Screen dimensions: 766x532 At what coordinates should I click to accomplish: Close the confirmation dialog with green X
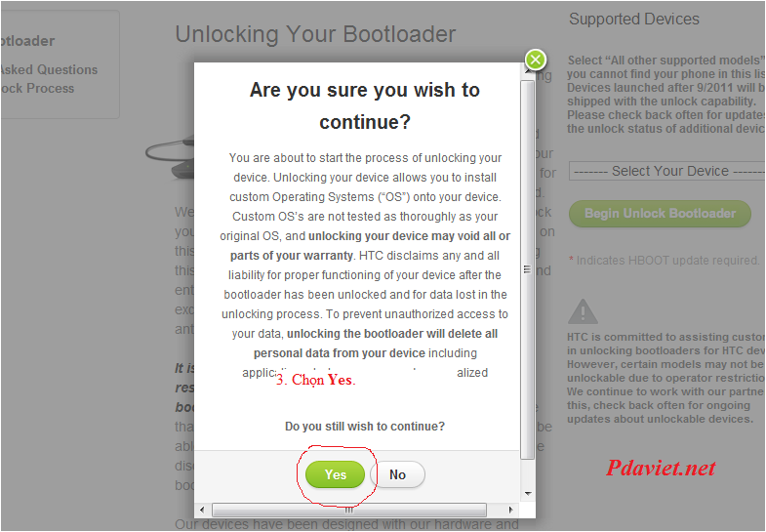point(536,61)
